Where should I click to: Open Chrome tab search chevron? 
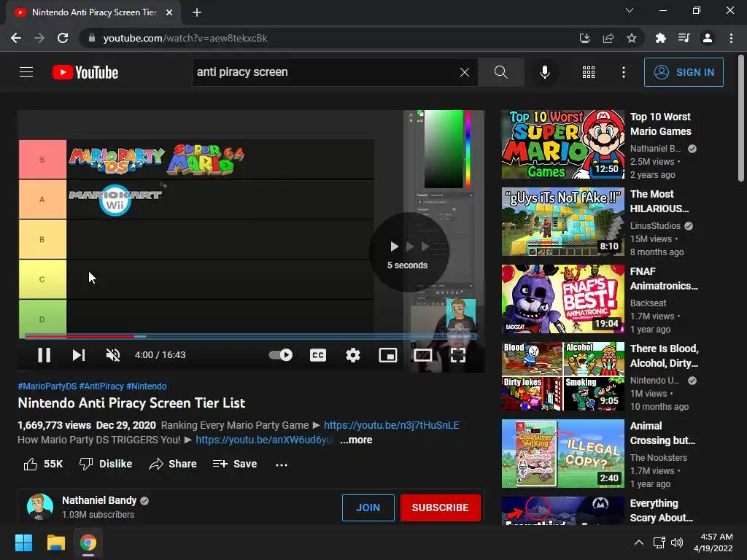click(x=630, y=10)
